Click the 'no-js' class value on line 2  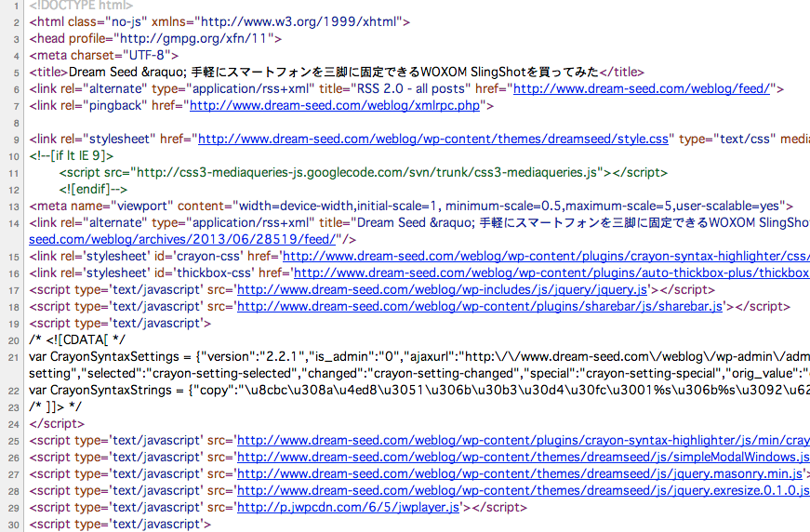[126, 21]
